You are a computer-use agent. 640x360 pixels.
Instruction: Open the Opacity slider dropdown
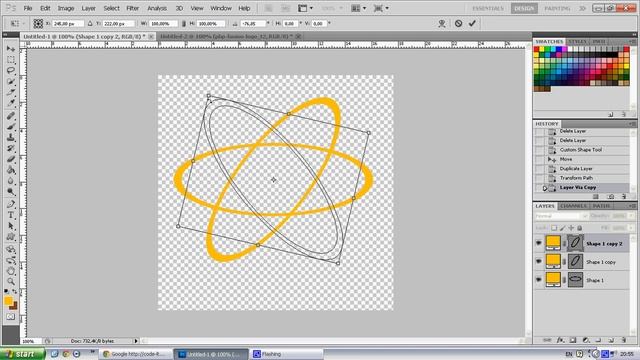coord(631,216)
